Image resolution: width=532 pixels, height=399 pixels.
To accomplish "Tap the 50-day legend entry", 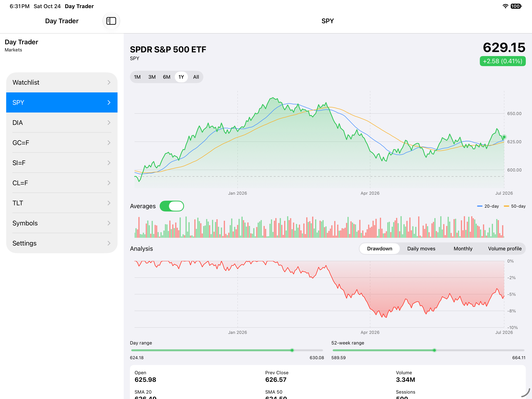I will point(515,206).
